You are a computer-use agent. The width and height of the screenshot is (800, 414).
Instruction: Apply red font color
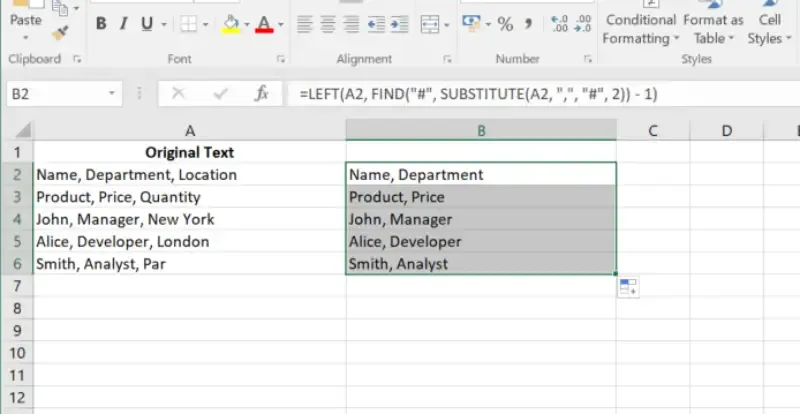pyautogui.click(x=264, y=23)
